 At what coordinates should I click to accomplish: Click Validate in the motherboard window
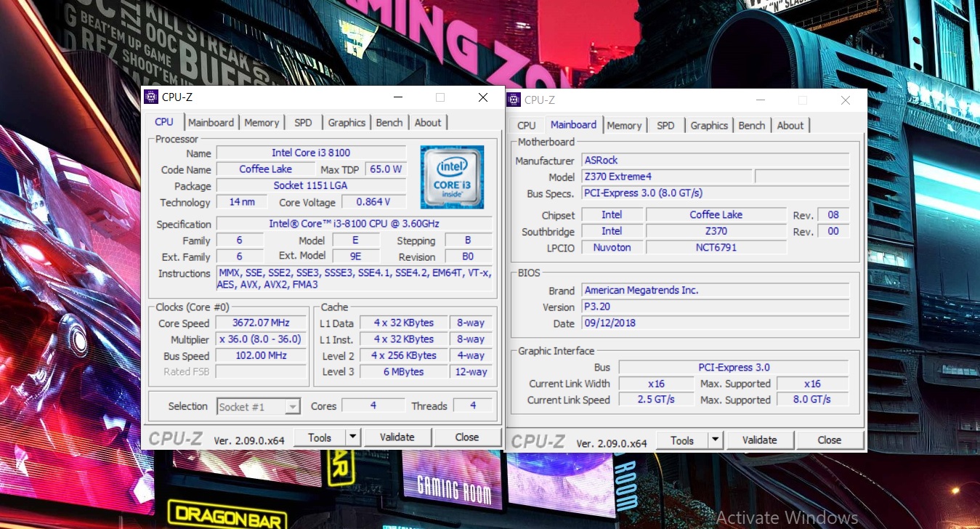coord(760,440)
